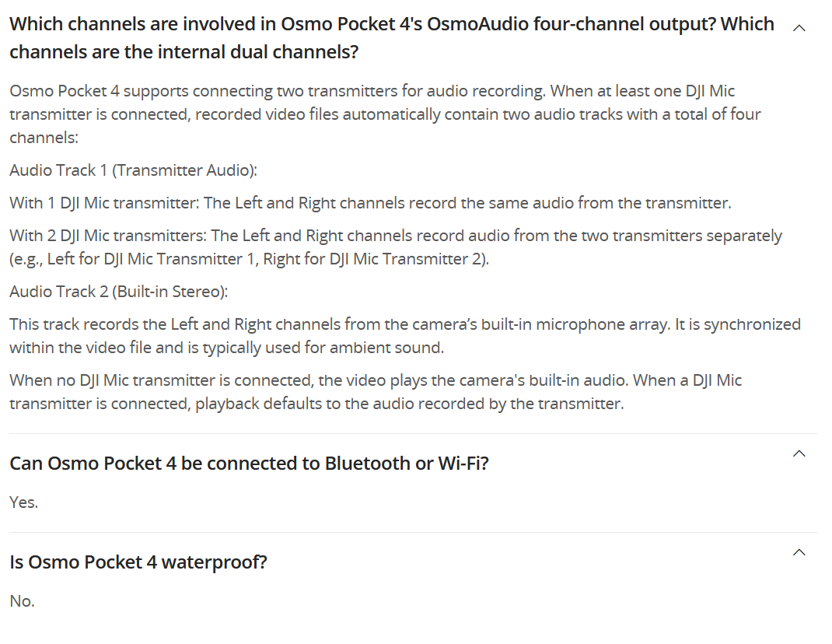Click the "Audio Track 2 (Built-in Stereo):" line
Viewport: 832px width, 644px height.
[x=118, y=292]
